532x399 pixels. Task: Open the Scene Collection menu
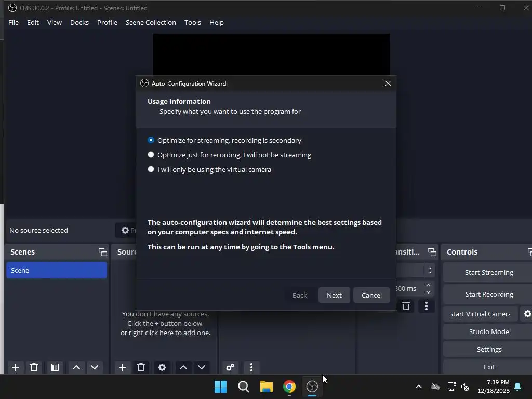tap(151, 22)
